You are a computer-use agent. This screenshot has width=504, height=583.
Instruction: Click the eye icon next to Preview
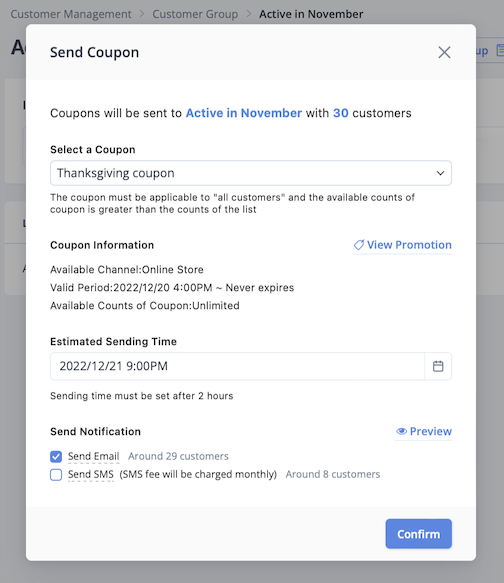(401, 431)
